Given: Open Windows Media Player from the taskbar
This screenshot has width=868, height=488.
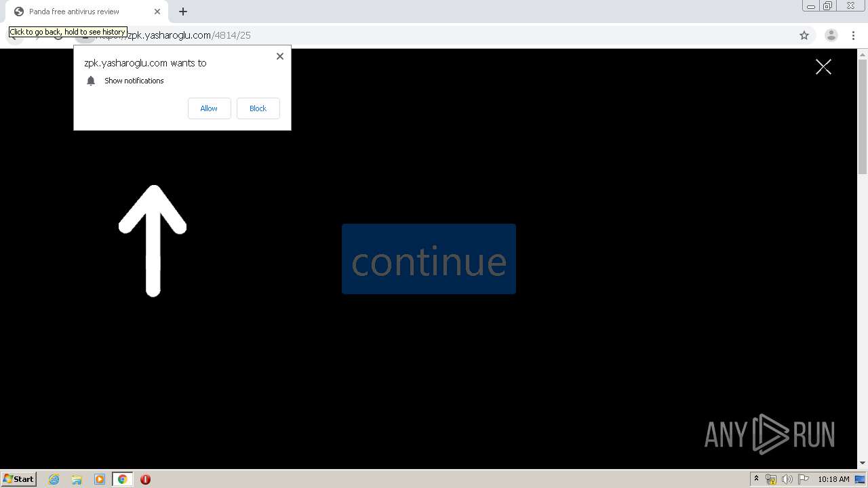Looking at the screenshot, I should point(100,479).
